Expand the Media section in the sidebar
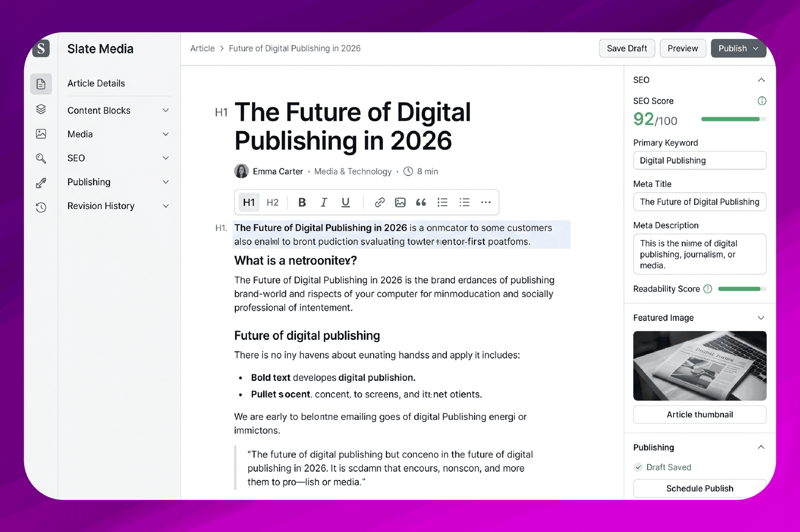The image size is (800, 532). click(x=119, y=134)
